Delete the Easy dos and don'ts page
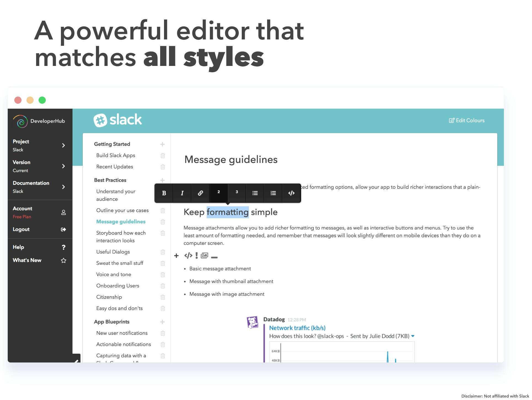The height and width of the screenshot is (400, 532). 163,308
